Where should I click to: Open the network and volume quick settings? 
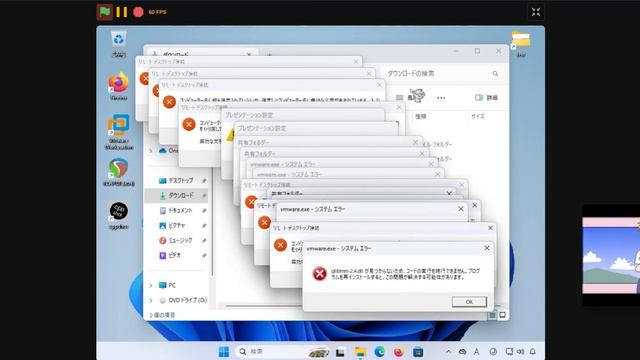click(x=515, y=352)
